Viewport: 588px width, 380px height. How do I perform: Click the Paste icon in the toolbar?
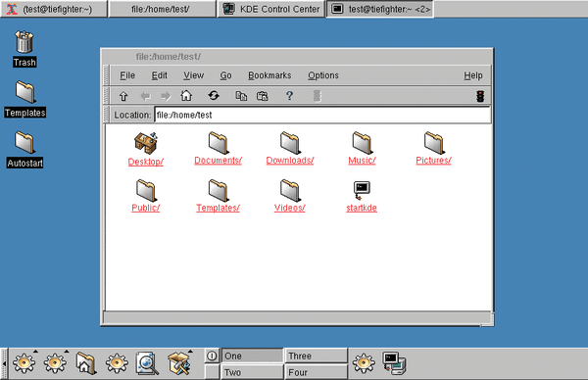(262, 96)
